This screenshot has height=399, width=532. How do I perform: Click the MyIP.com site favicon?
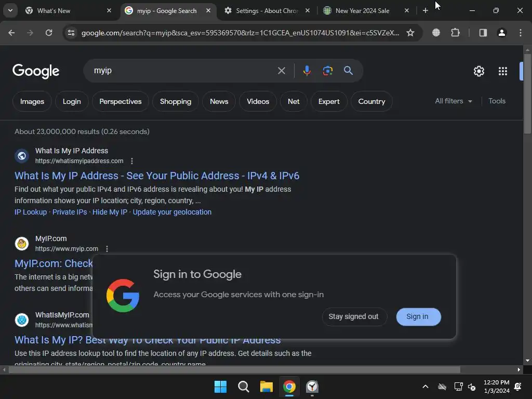[22, 244]
